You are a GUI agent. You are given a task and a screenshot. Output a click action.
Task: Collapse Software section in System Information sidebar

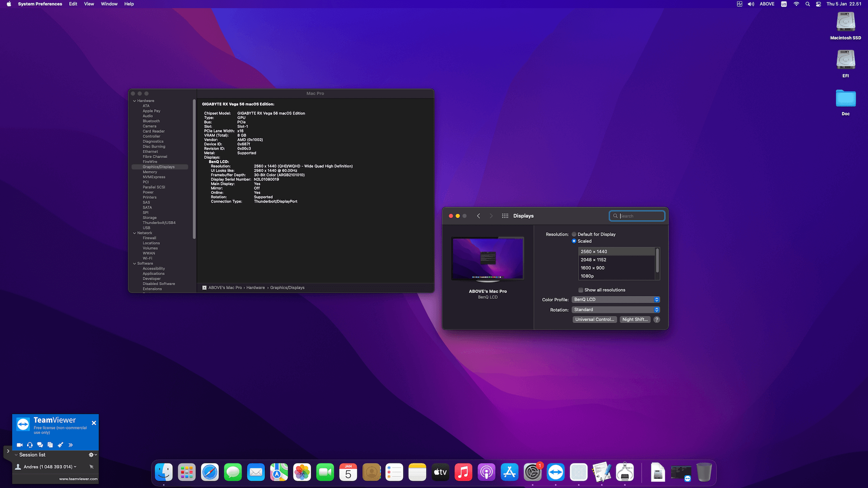coord(134,264)
